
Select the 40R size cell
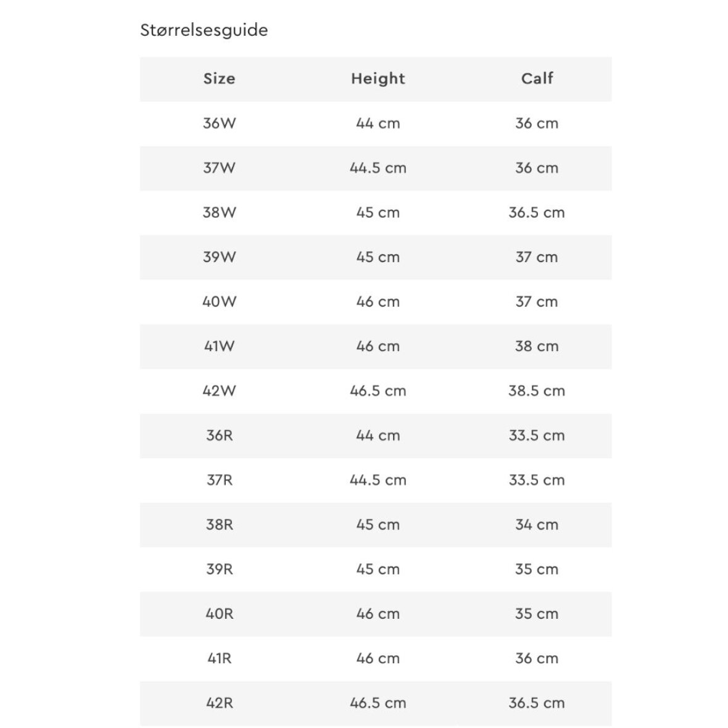click(219, 614)
